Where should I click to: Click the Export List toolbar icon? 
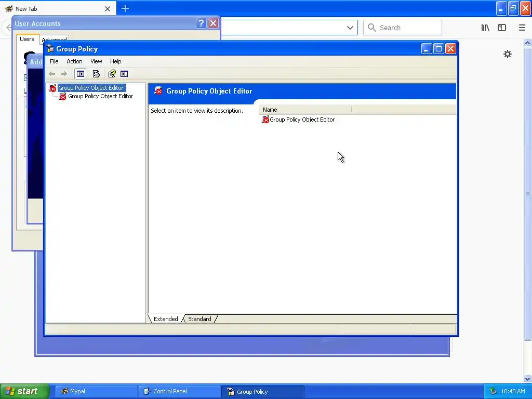click(x=96, y=74)
